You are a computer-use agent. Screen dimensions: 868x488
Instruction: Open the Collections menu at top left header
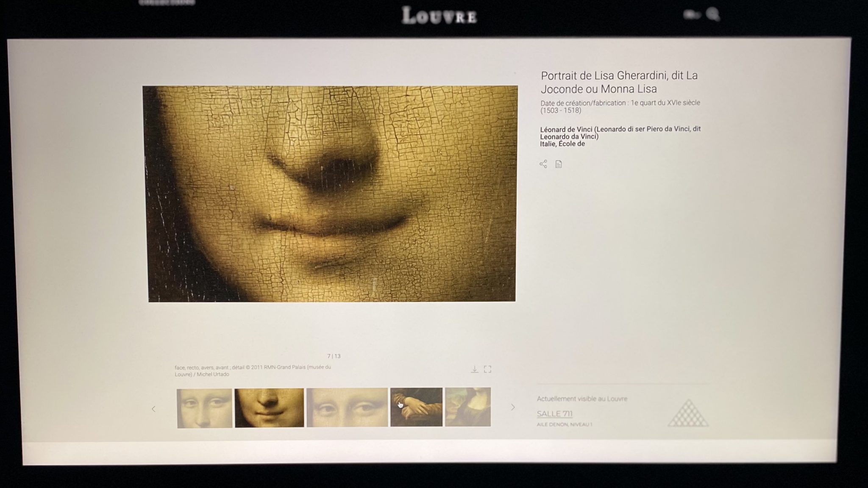click(167, 3)
